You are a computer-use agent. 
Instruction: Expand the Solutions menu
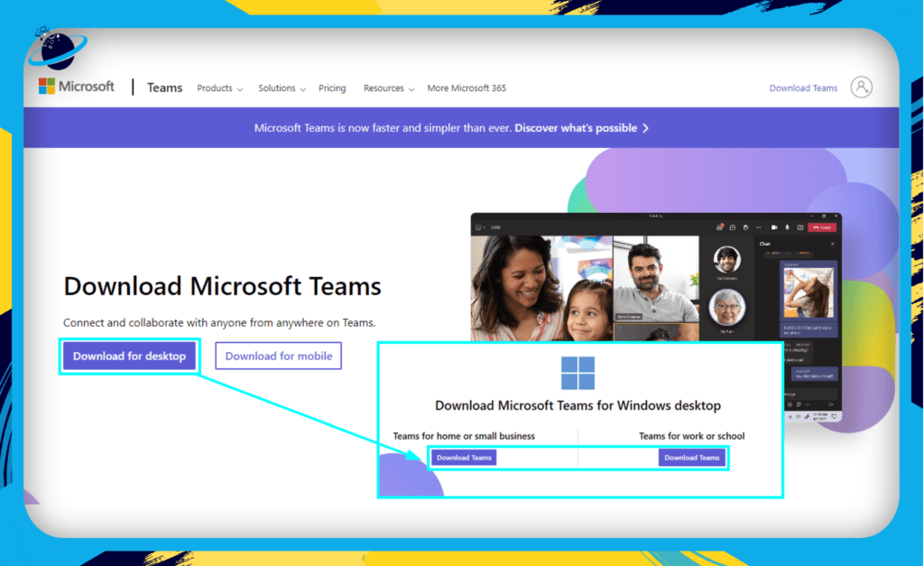(282, 88)
